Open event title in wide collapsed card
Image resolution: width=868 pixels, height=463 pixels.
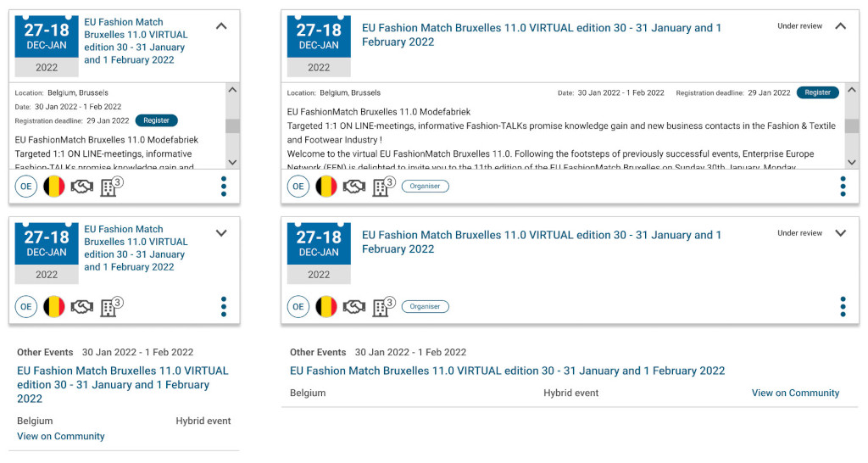[x=542, y=242]
